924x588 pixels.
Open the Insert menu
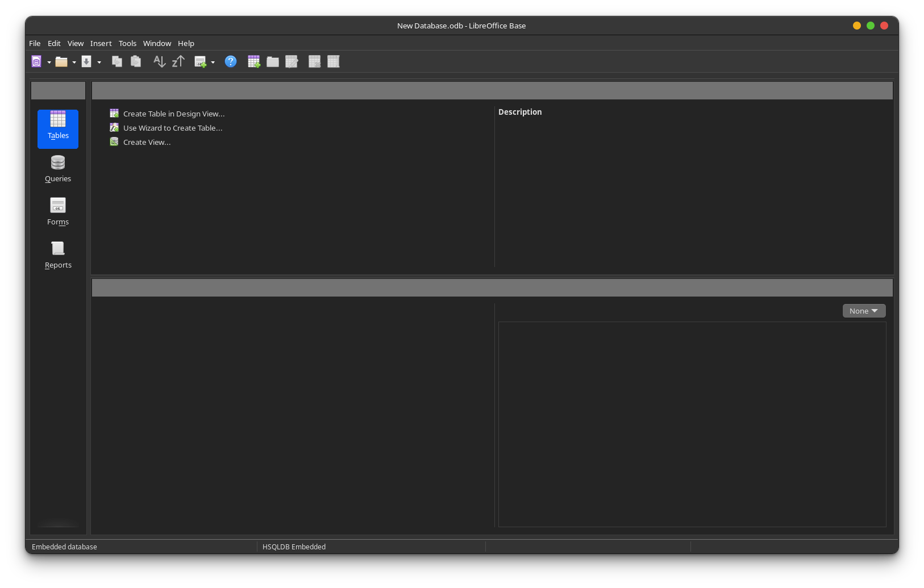101,43
